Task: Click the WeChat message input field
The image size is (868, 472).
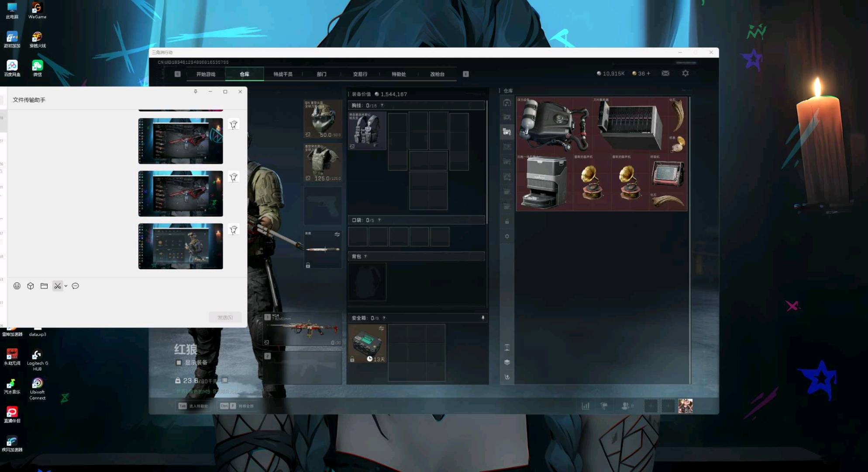Action: coord(127,302)
